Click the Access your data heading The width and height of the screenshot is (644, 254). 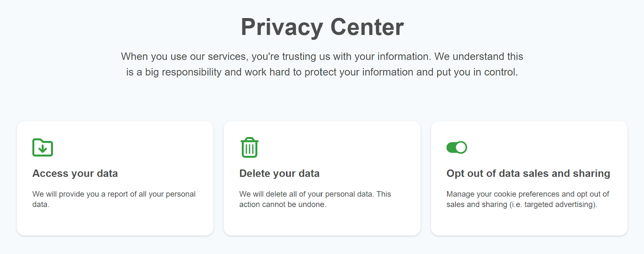pyautogui.click(x=75, y=173)
